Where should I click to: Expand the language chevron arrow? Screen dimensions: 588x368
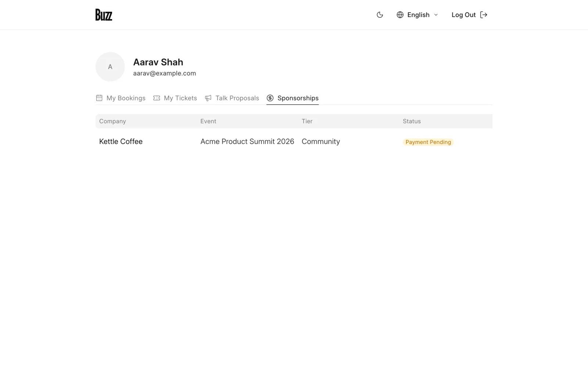coord(436,15)
